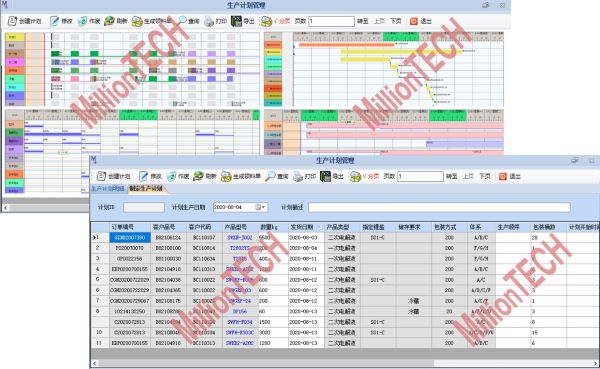Click 退出 exit icon in back window toolbar

(414, 21)
